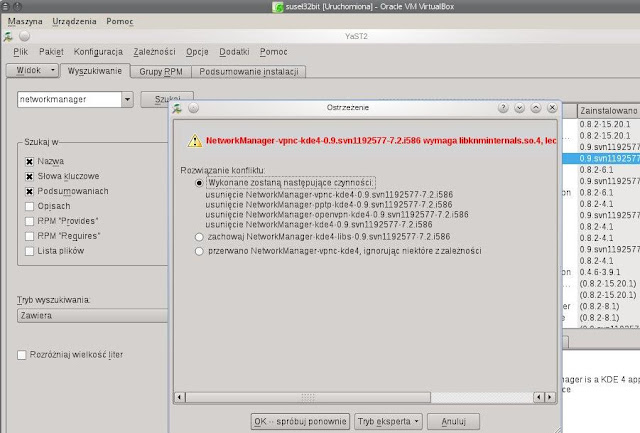Switch to the Wyszukiwanie tab
This screenshot has height=433, width=640.
point(95,71)
